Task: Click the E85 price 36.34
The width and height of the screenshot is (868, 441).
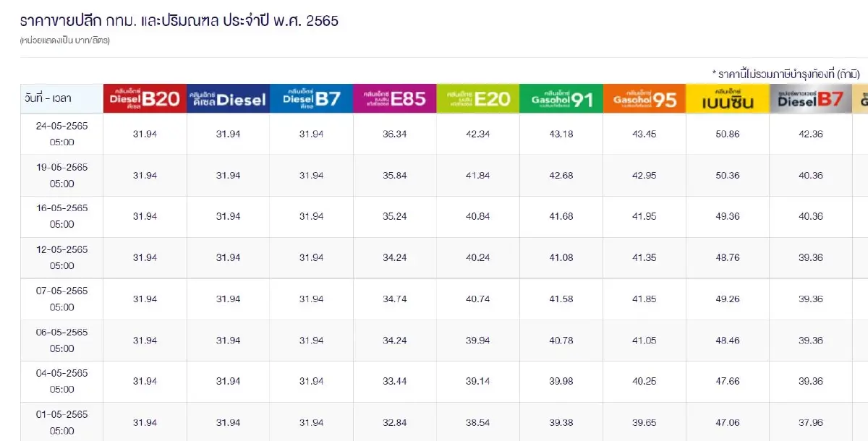Action: click(395, 134)
